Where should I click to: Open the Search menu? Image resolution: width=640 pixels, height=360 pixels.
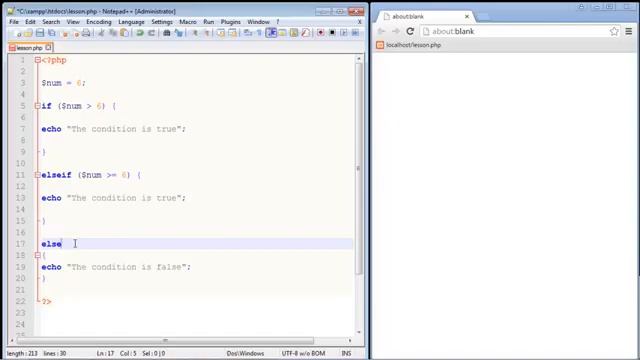(51, 22)
